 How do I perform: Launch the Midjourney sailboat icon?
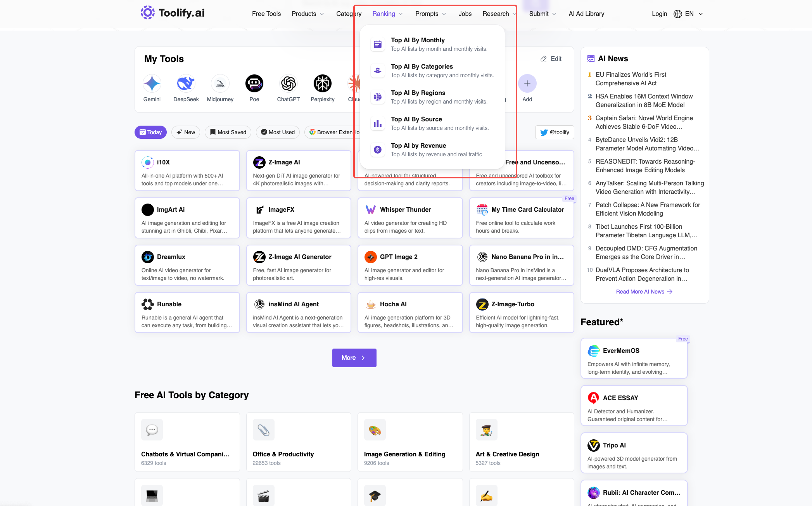220,83
